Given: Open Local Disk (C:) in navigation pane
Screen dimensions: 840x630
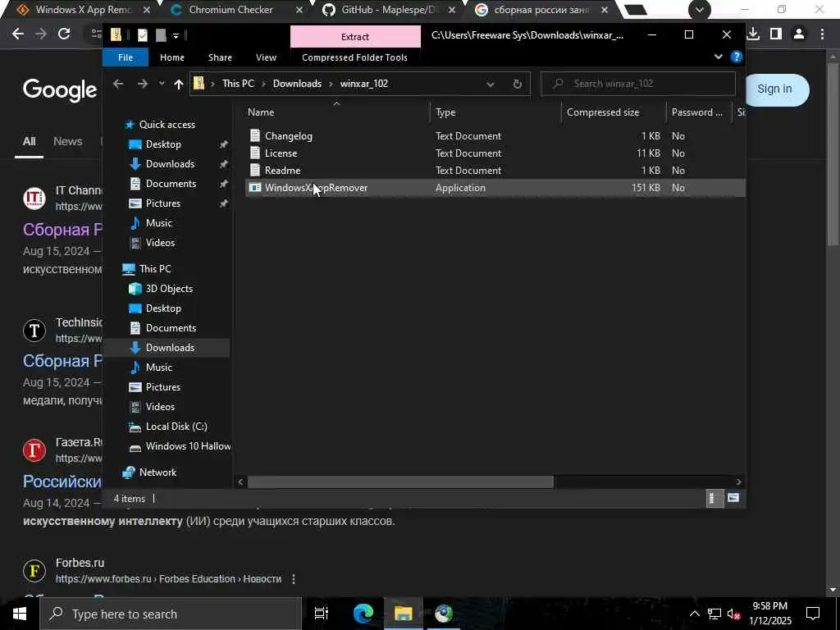Looking at the screenshot, I should pos(176,427).
